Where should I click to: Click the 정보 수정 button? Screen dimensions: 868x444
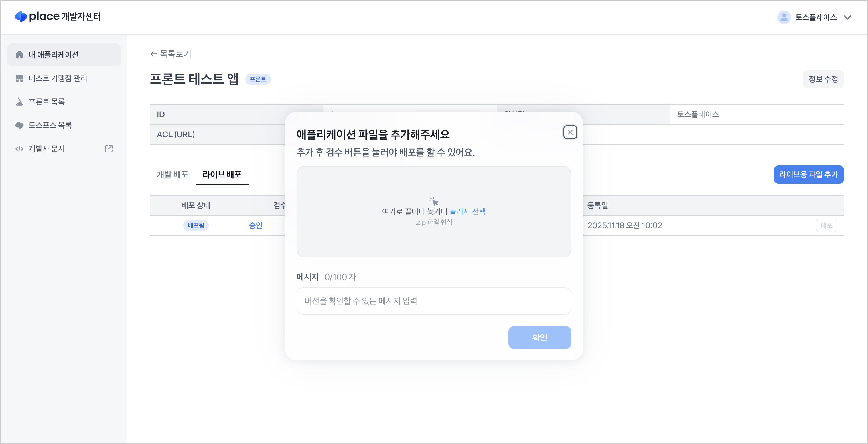(823, 79)
